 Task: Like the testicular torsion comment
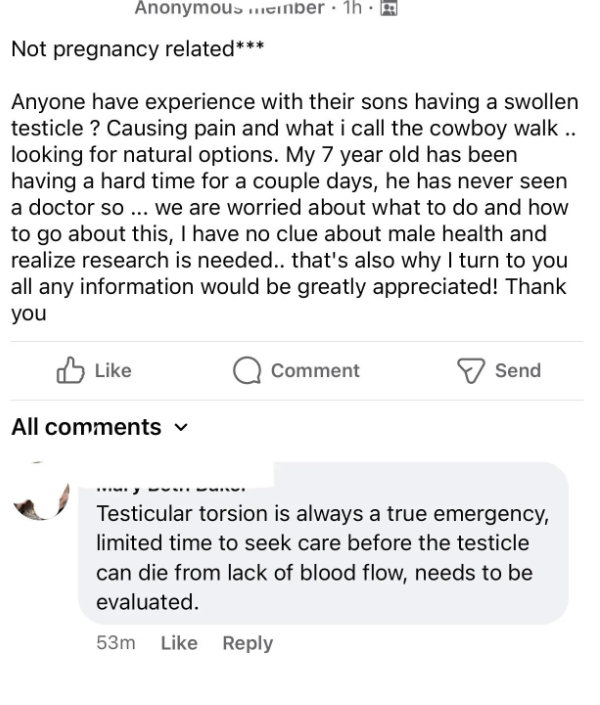[x=178, y=643]
